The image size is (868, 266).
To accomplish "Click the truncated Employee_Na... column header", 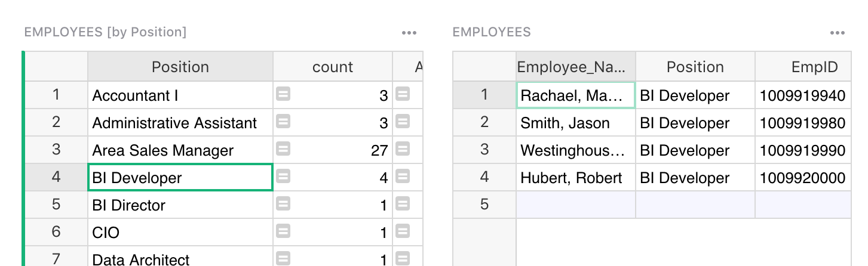I will (575, 67).
